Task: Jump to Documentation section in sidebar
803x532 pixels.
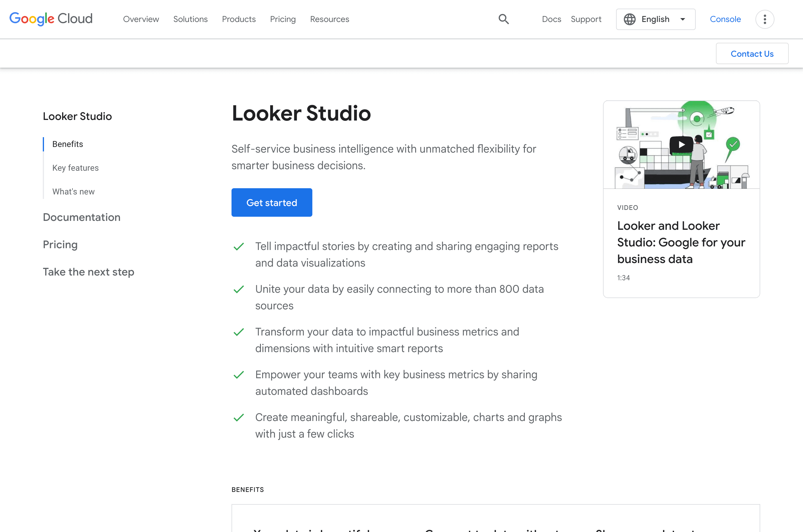Action: click(x=81, y=217)
